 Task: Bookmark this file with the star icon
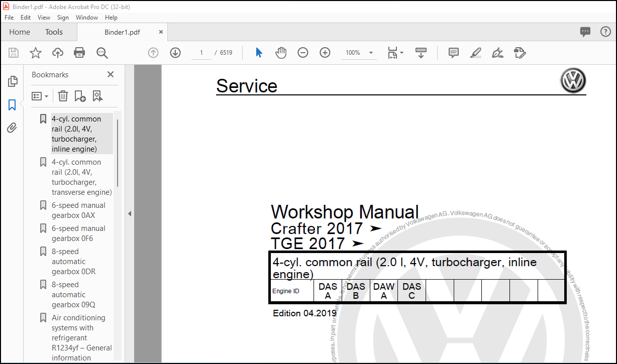[x=36, y=53]
